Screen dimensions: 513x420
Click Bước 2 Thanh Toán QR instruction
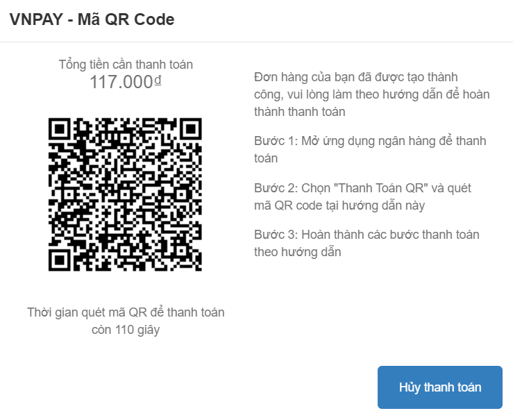click(x=362, y=196)
